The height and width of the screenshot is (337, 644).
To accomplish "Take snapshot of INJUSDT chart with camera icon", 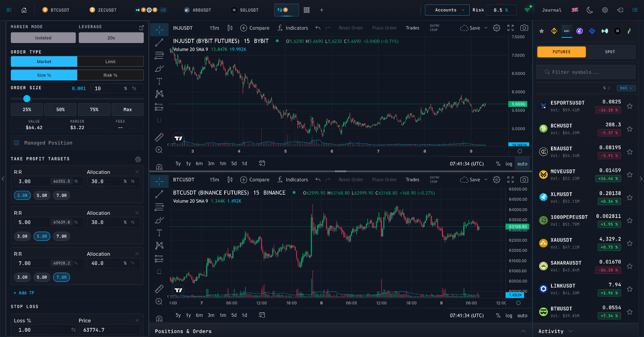I will point(524,28).
